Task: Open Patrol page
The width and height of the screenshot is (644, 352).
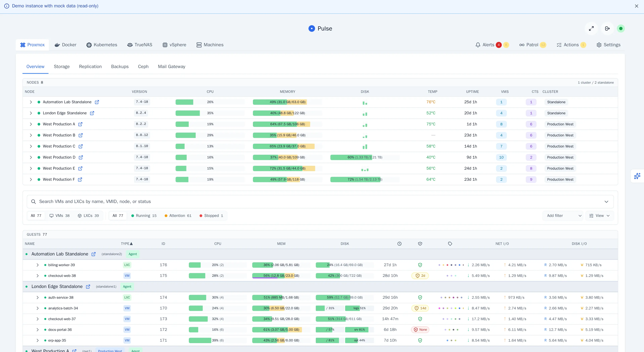Action: coord(533,45)
